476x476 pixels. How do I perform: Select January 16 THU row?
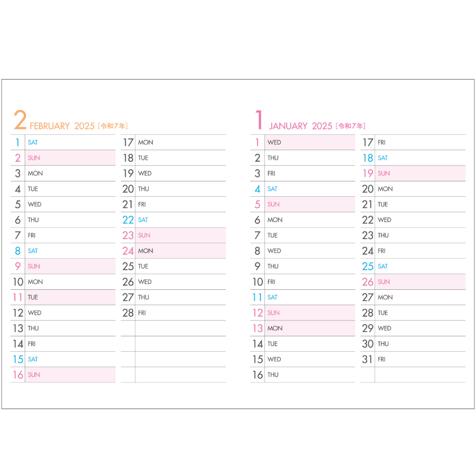(x=303, y=374)
